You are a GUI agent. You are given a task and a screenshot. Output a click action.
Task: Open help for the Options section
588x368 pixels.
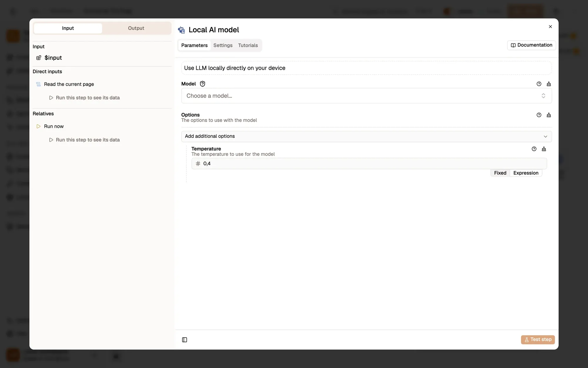[x=539, y=115]
